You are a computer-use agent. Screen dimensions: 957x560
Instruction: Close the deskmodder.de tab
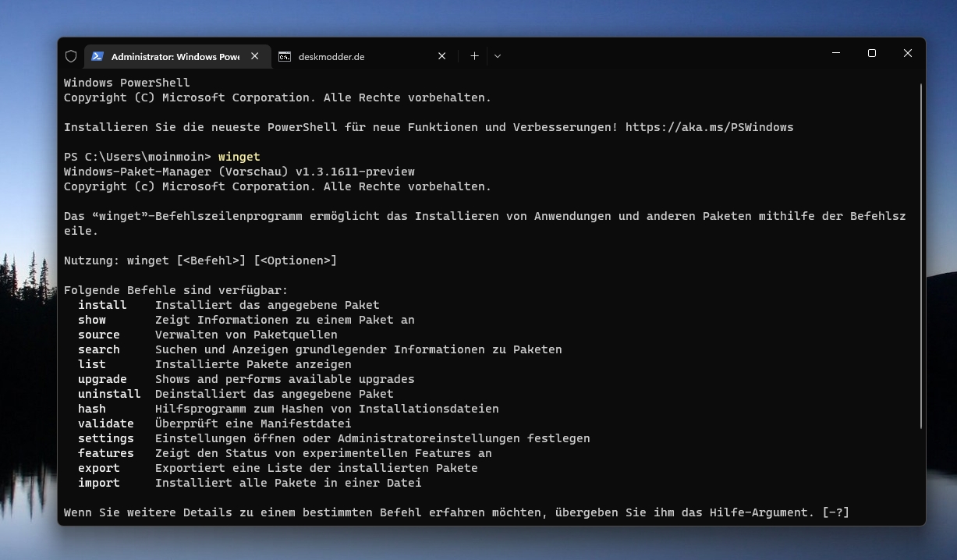pyautogui.click(x=442, y=56)
